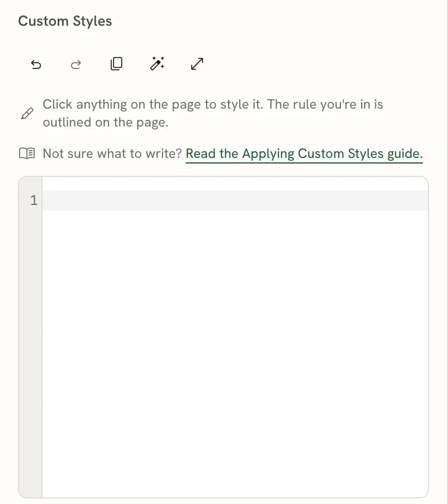448x504 pixels.
Task: Open the Applying Custom Styles guide link
Action: coord(304,153)
